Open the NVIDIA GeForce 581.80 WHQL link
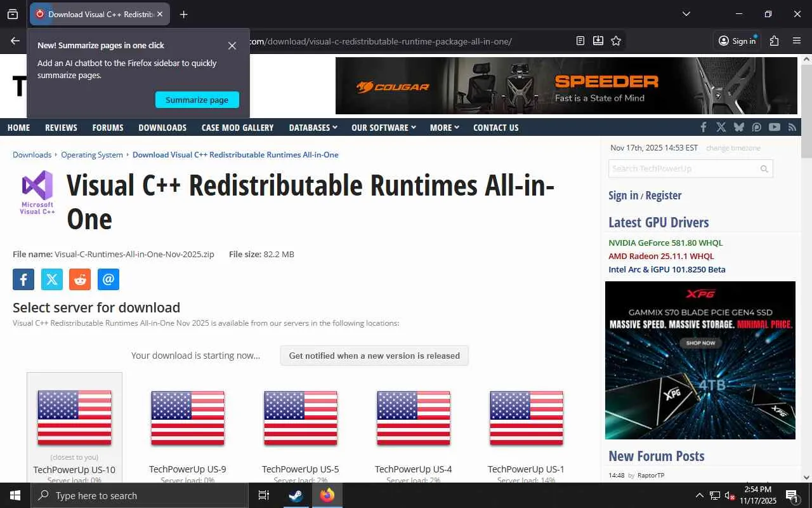The image size is (812, 508). click(665, 243)
